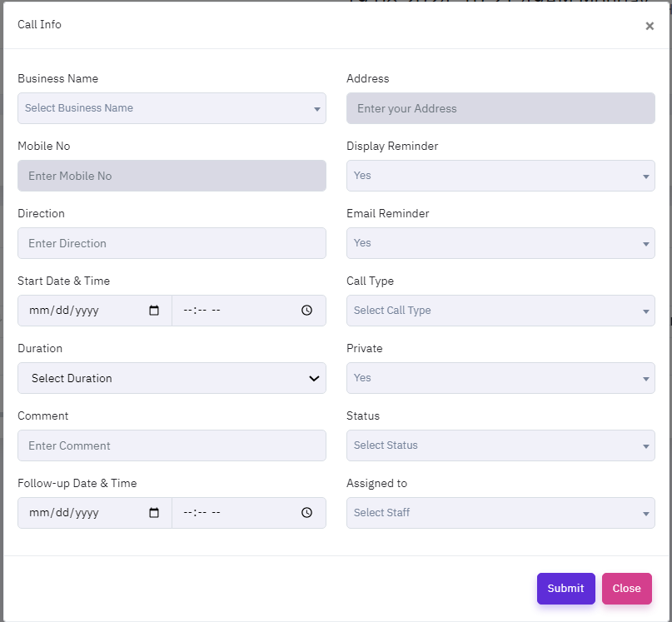Image resolution: width=672 pixels, height=622 pixels.
Task: Open the Assigned to staff dropdown
Action: coord(500,513)
